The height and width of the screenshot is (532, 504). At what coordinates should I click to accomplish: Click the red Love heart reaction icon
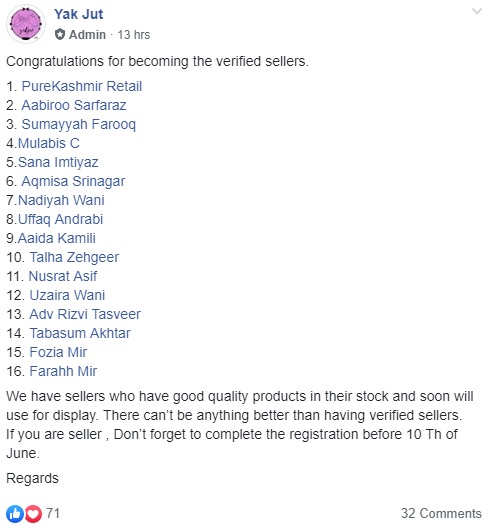(33, 514)
